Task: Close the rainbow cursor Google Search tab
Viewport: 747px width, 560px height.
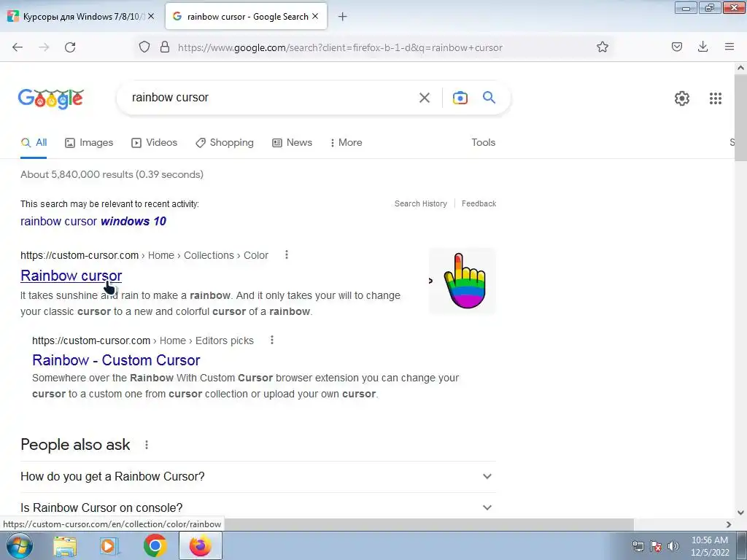Action: click(x=315, y=16)
